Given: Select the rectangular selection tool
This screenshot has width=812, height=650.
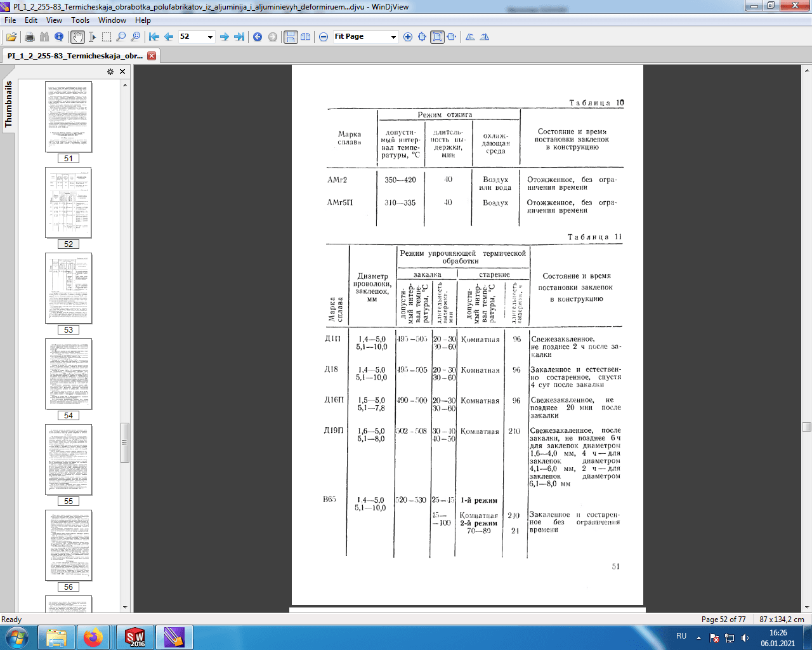Looking at the screenshot, I should tap(107, 37).
